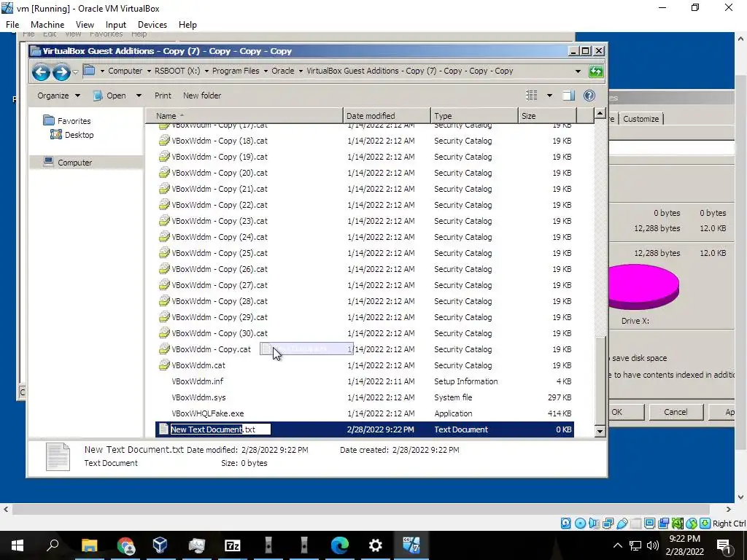Open the VirtualBox View menu
The image size is (747, 560).
click(85, 25)
